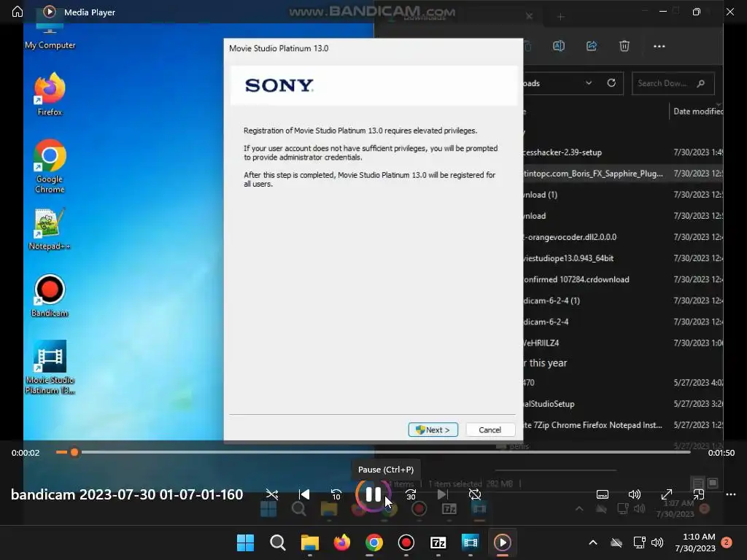Switch to mini player view
The height and width of the screenshot is (560, 747).
click(698, 494)
